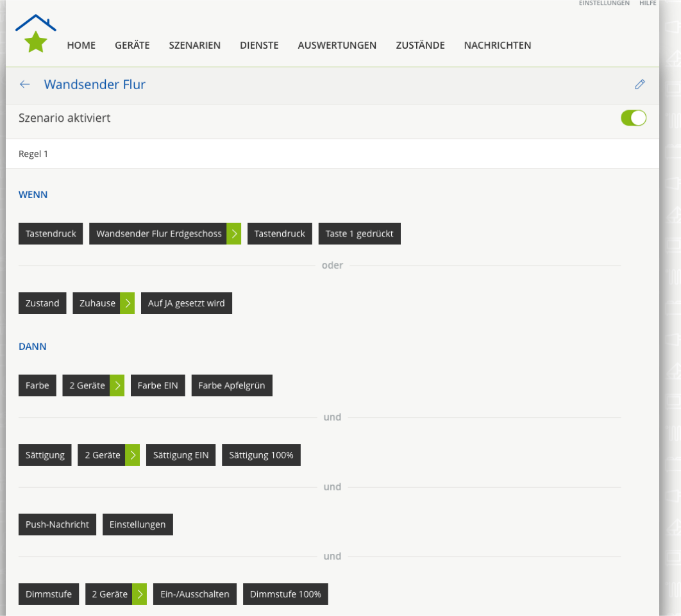Expand 2 Geräte chevron in Dimmstufe row
The image size is (681, 616).
coord(140,594)
